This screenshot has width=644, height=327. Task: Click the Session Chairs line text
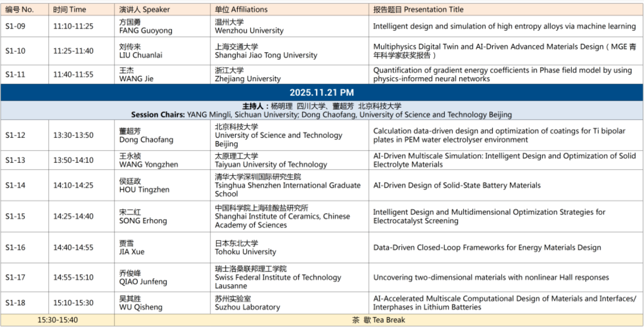pyautogui.click(x=321, y=115)
